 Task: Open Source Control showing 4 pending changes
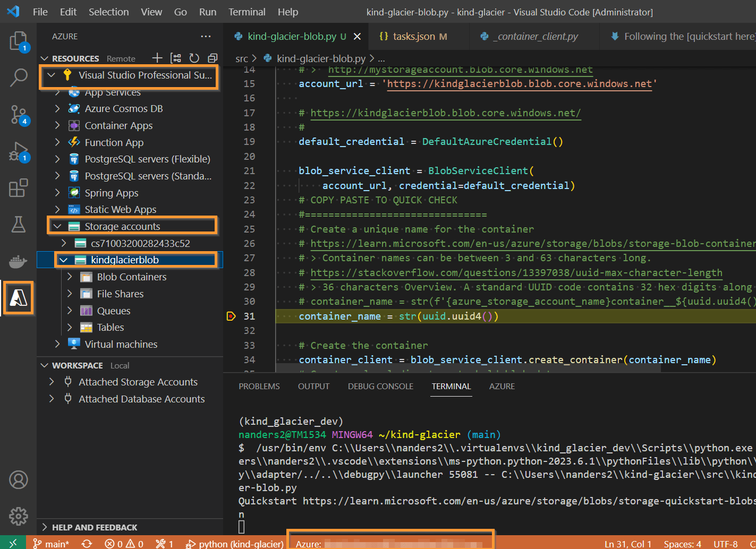(x=18, y=114)
